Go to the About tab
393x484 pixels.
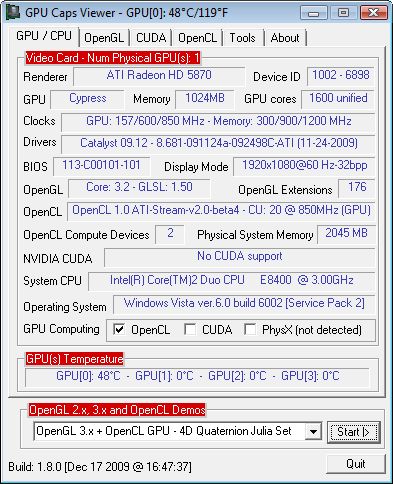coord(285,38)
